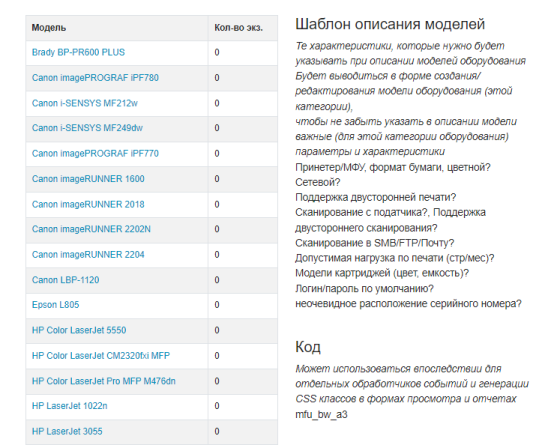Screen dimensions: 560x445
Task: Open Canon imageRUNNER 1600 model
Action: (x=88, y=179)
